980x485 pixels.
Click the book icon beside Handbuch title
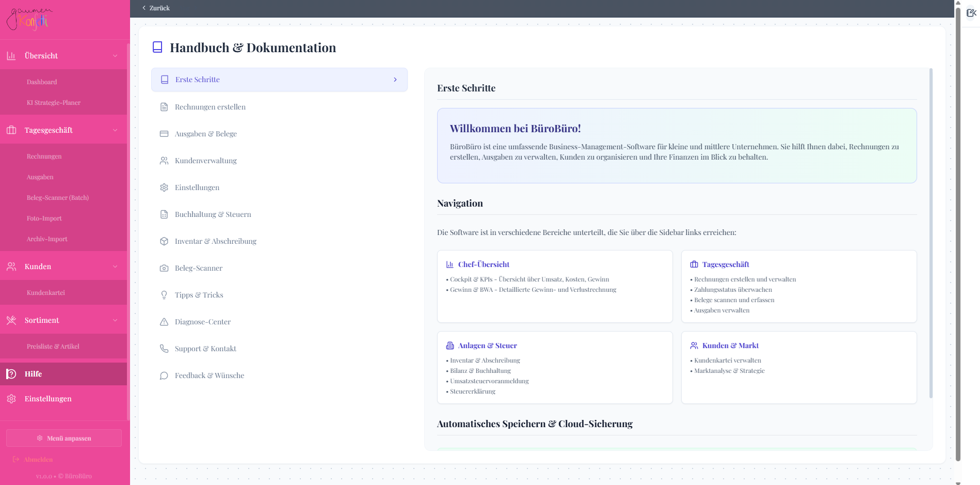click(x=157, y=48)
